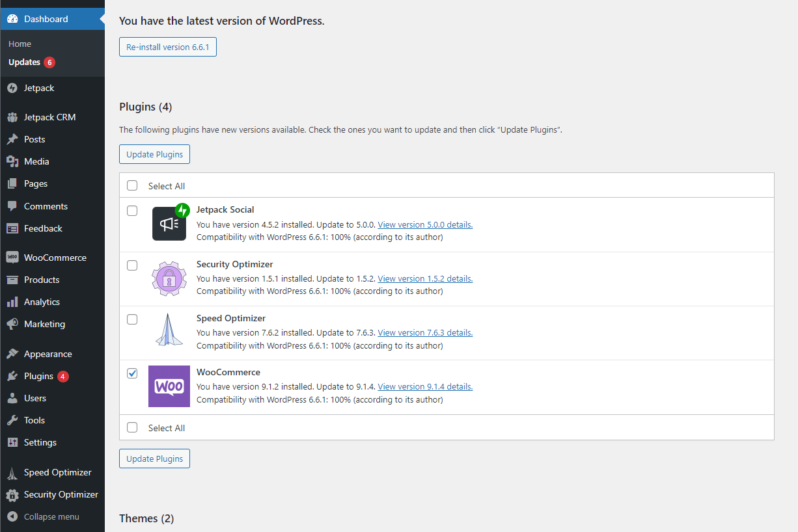This screenshot has height=532, width=798.
Task: Click the Jetpack Social plugin name
Action: tap(225, 209)
